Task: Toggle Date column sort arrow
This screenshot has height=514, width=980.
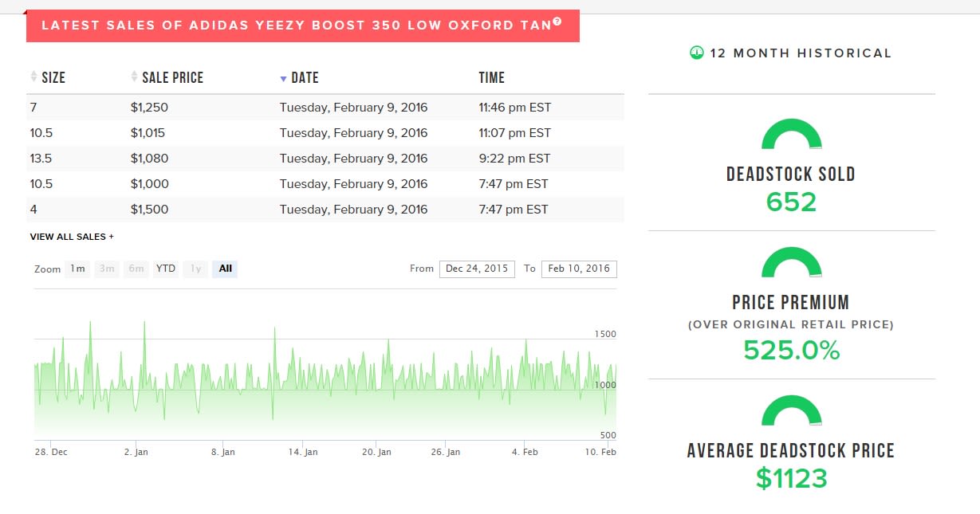Action: pos(283,78)
